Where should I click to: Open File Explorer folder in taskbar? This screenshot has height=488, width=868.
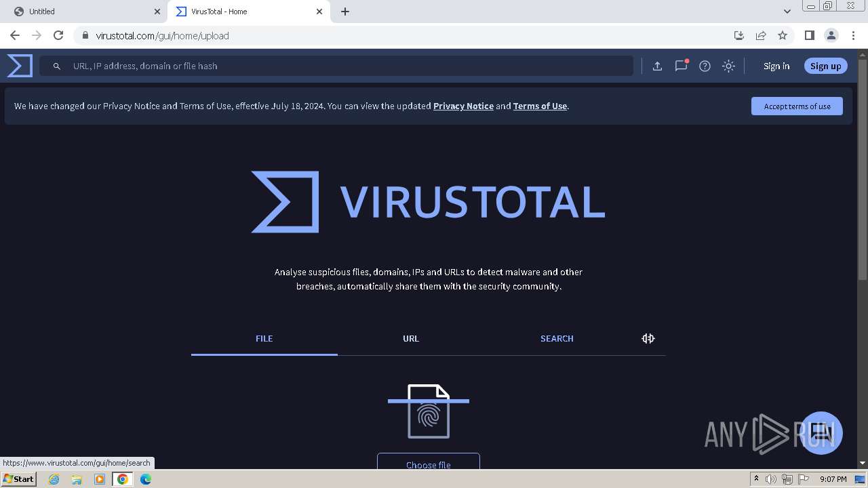click(77, 479)
